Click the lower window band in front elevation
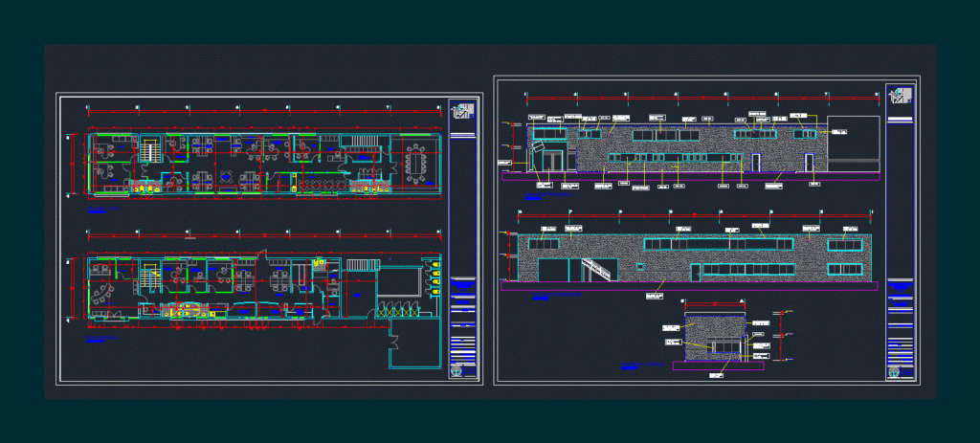The height and width of the screenshot is (443, 980). pos(674,158)
